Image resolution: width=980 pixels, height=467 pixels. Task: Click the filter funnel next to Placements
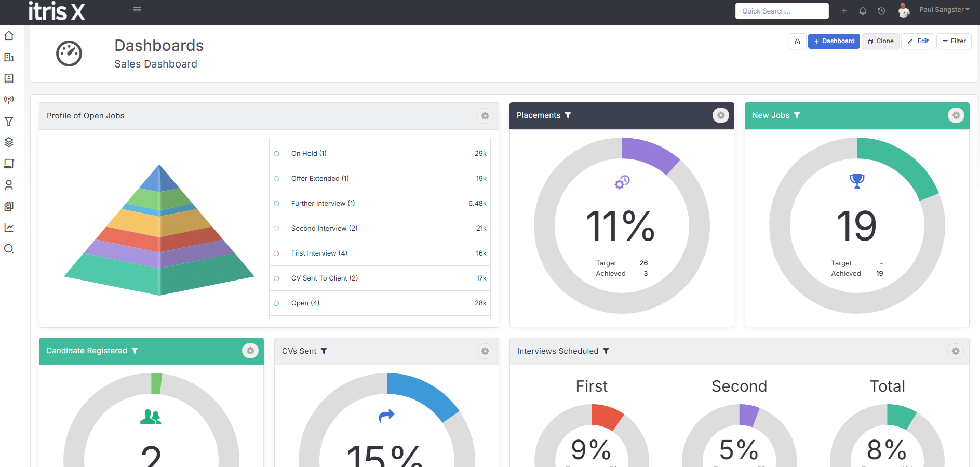[568, 115]
